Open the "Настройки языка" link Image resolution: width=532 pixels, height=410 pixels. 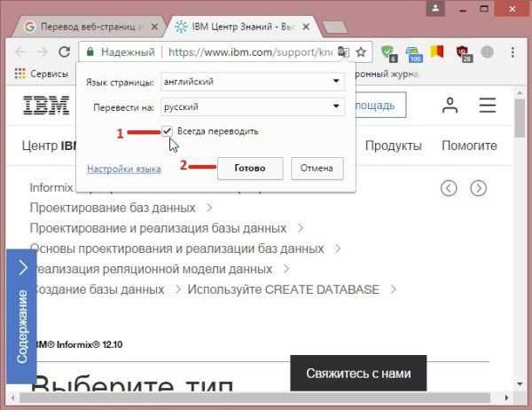pos(124,169)
